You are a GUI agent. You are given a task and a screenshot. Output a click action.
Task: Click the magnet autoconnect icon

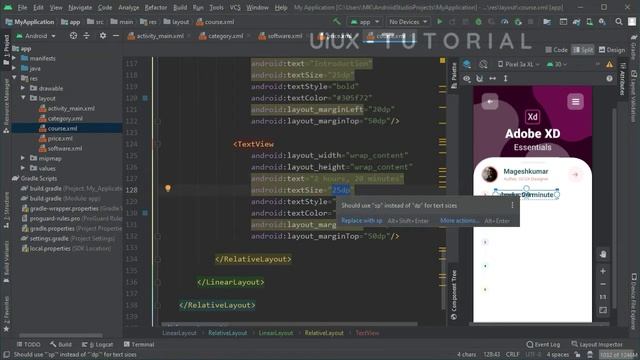[480, 78]
